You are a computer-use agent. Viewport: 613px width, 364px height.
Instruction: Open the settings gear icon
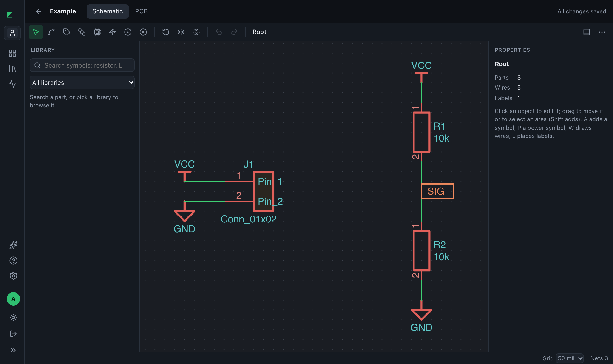click(x=13, y=276)
